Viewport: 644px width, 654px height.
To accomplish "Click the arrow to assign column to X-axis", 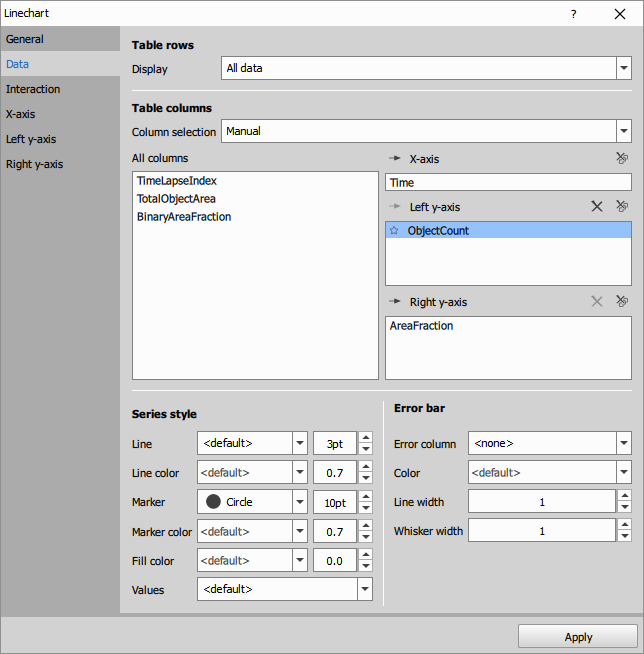I will click(395, 158).
